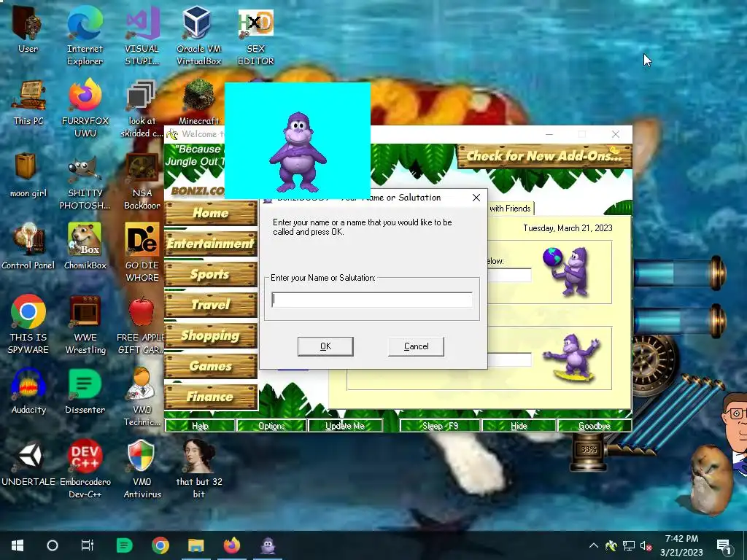Close the Name or Salutation dialog
Image resolution: width=747 pixels, height=560 pixels.
(x=476, y=198)
